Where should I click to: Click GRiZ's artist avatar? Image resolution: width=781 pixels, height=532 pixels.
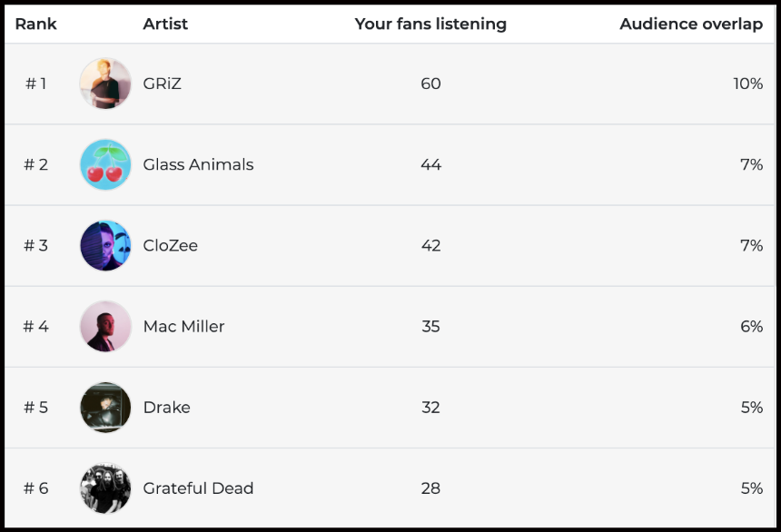pos(105,84)
